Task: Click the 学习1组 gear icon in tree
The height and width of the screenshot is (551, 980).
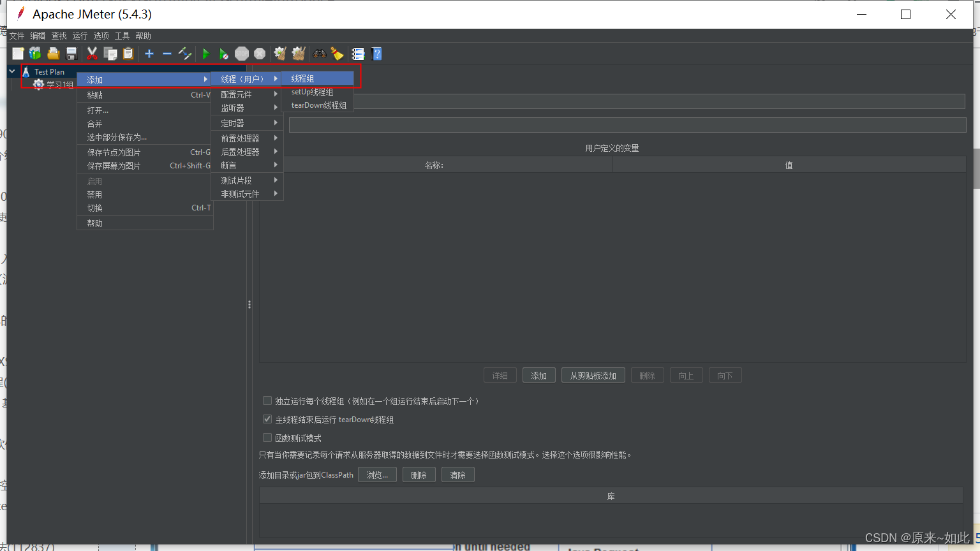Action: pyautogui.click(x=39, y=84)
